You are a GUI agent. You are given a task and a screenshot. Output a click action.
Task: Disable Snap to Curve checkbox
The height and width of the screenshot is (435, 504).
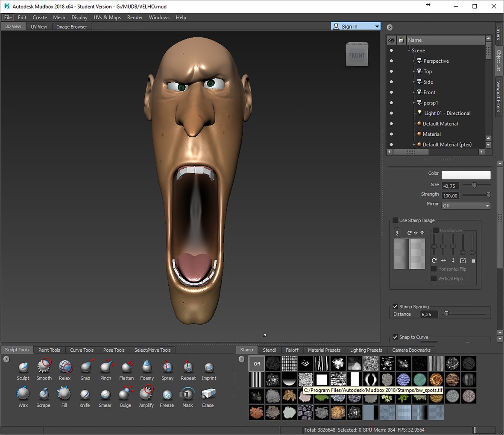click(x=396, y=337)
